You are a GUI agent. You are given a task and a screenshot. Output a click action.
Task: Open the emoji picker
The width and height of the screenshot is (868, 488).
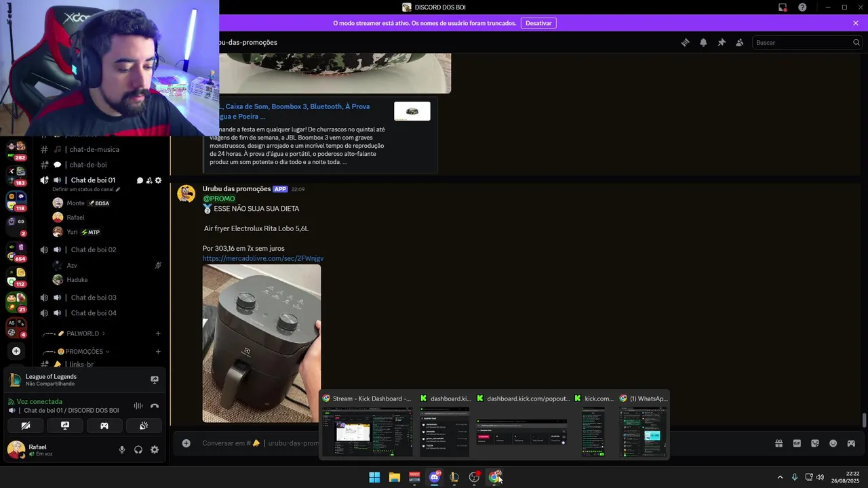[x=833, y=443]
